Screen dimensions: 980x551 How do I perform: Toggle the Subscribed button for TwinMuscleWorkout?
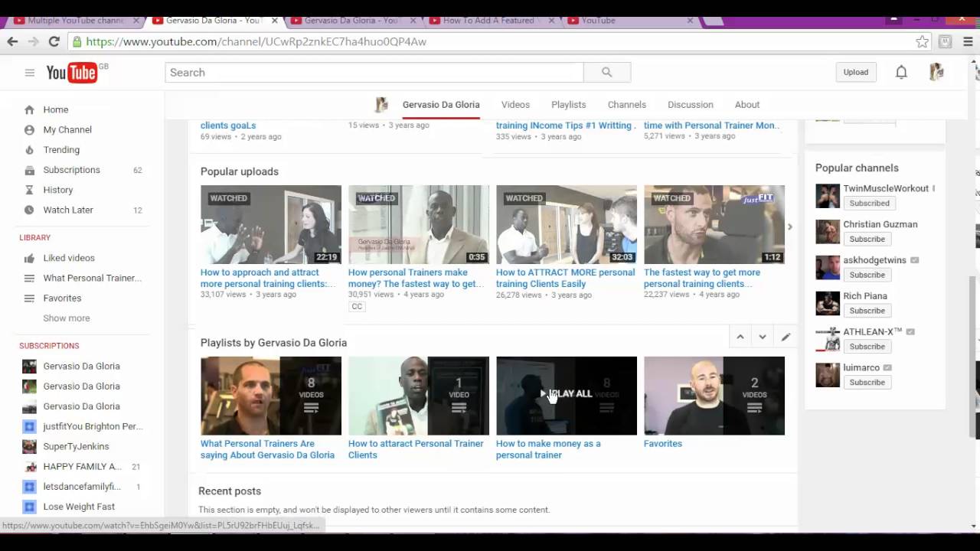point(869,204)
